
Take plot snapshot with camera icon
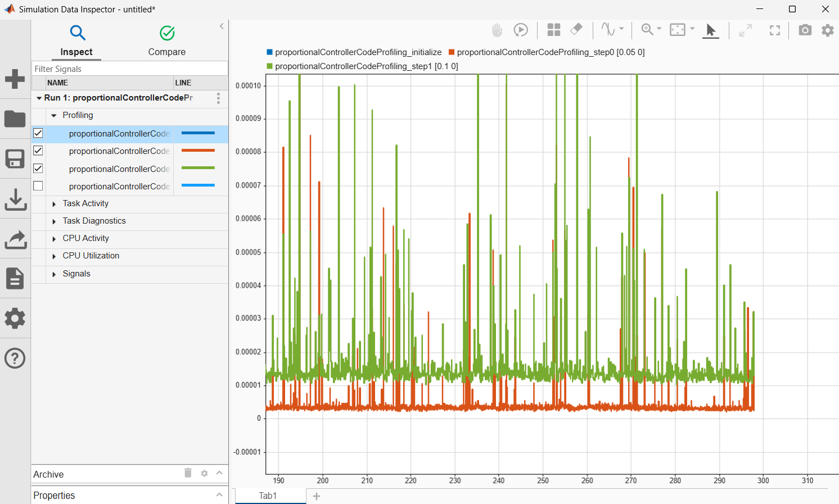coord(805,30)
